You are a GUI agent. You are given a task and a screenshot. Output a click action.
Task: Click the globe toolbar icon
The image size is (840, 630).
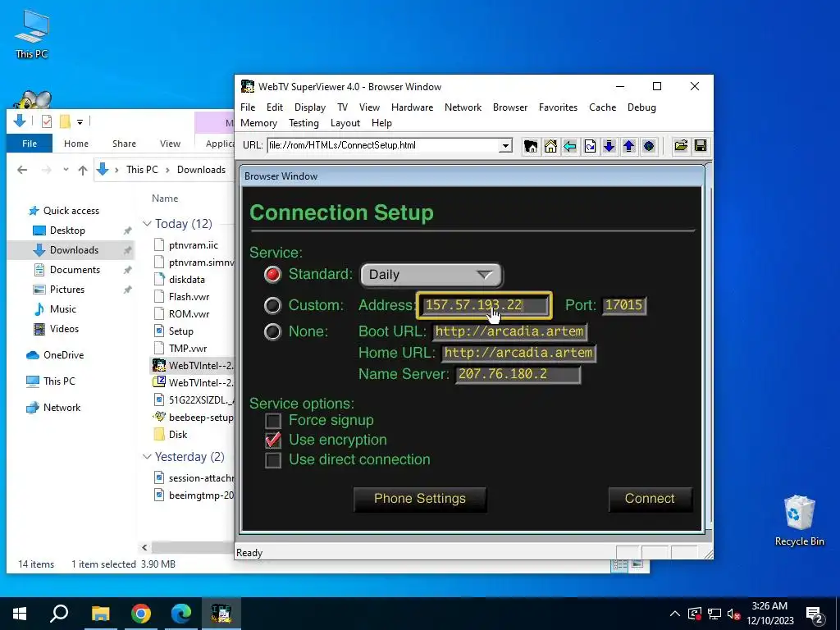click(x=649, y=146)
